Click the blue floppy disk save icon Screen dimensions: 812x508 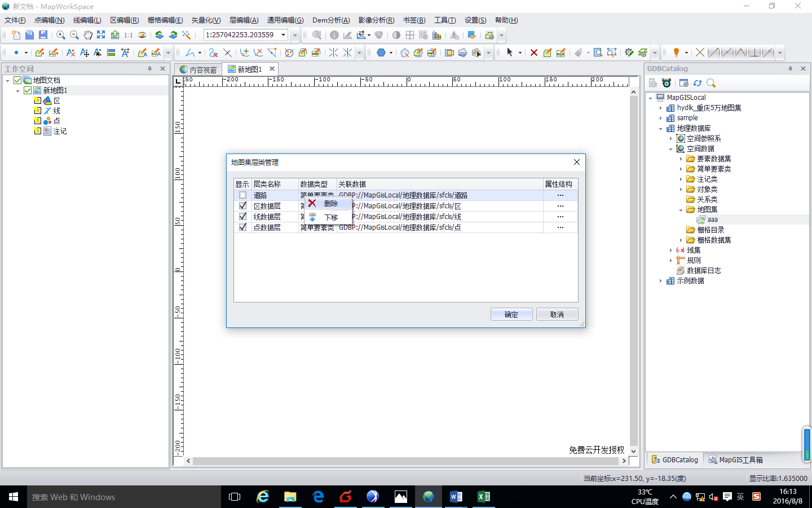(43, 35)
